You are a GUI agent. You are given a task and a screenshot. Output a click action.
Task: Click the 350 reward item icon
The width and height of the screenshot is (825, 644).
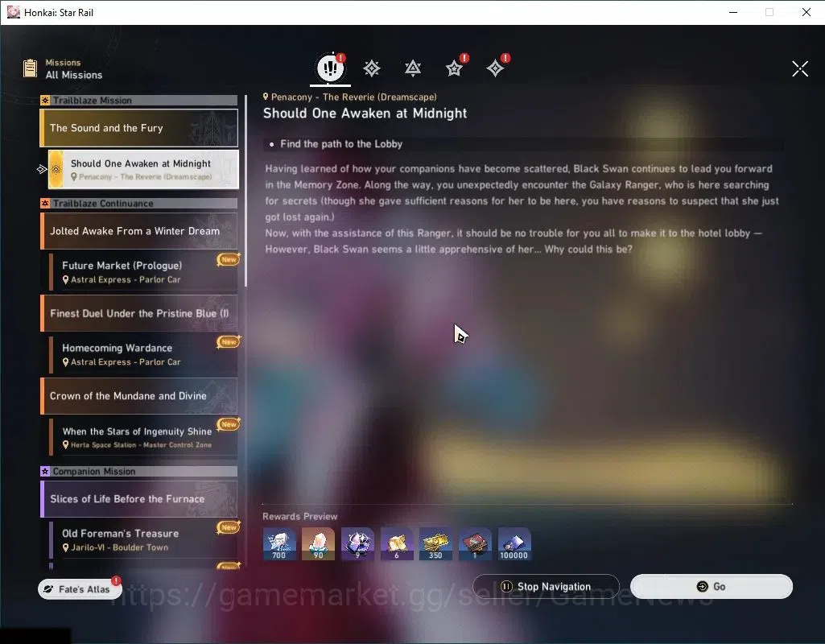pyautogui.click(x=435, y=544)
